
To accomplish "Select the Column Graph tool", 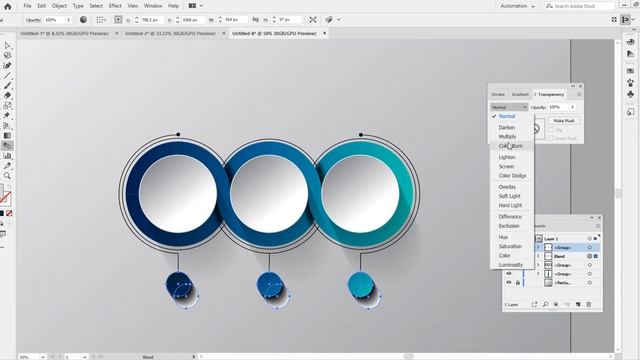I will pyautogui.click(x=7, y=156).
